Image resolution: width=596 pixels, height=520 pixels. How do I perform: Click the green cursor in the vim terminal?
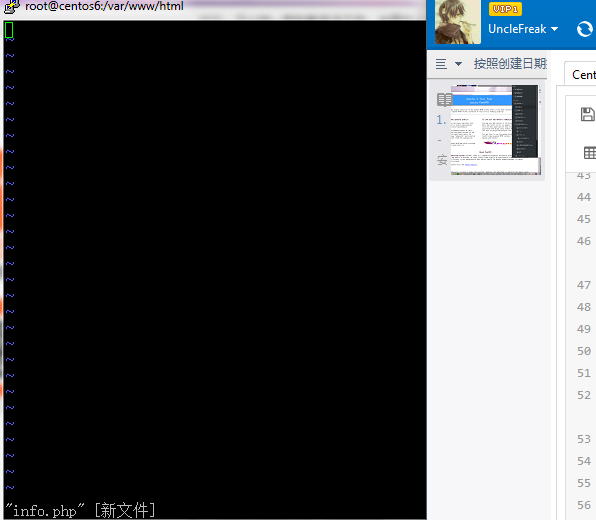(9, 30)
